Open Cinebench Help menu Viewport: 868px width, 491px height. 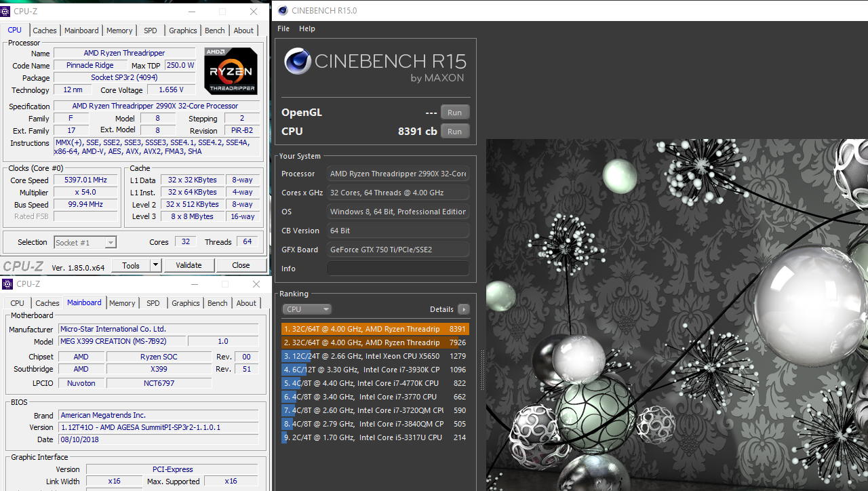point(307,28)
